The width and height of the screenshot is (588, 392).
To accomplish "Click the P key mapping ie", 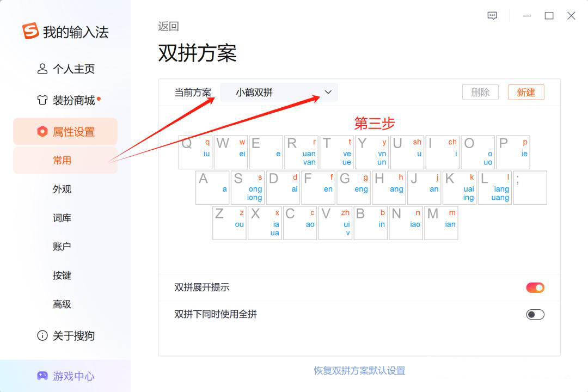I will point(513,152).
